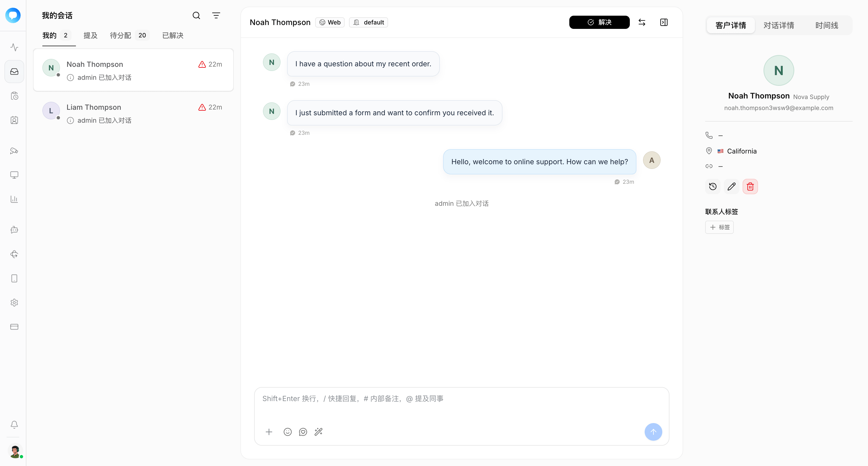Viewport: 868px width, 466px height.
Task: Open the activity pulse sidebar icon
Action: 14,47
